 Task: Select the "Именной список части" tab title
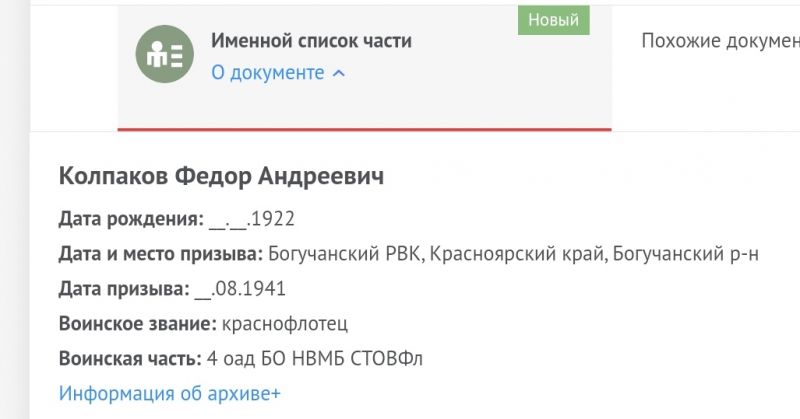[x=311, y=41]
